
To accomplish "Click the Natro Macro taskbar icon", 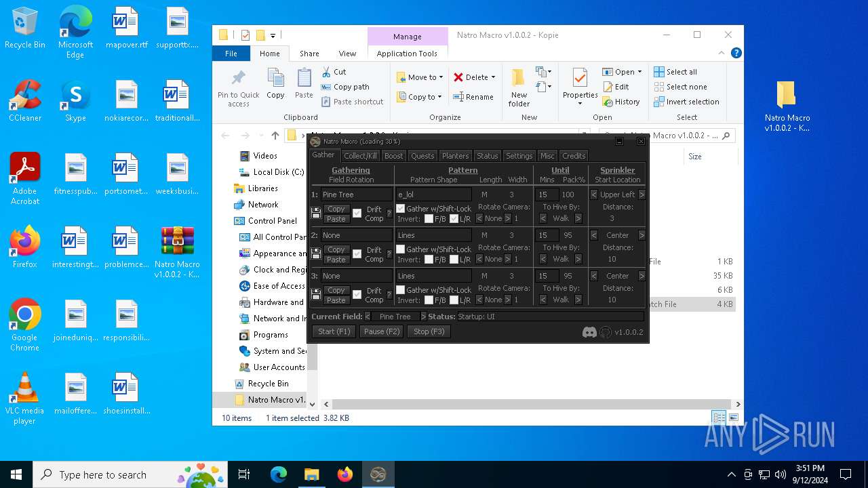I will tap(378, 474).
